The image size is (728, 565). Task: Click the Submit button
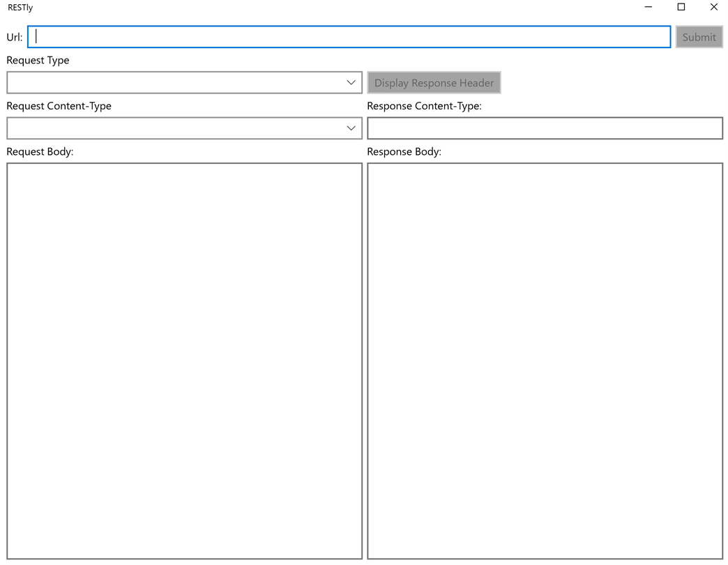pyautogui.click(x=699, y=37)
